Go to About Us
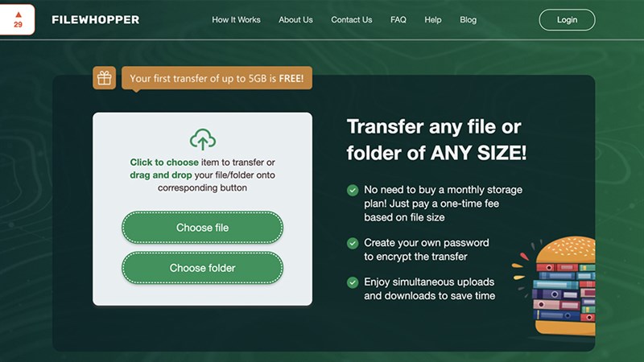 [x=295, y=19]
